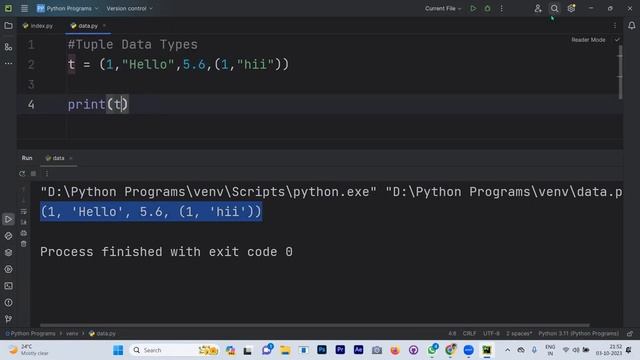The width and height of the screenshot is (640, 360).
Task: Clear all console output
Action: coord(24,244)
